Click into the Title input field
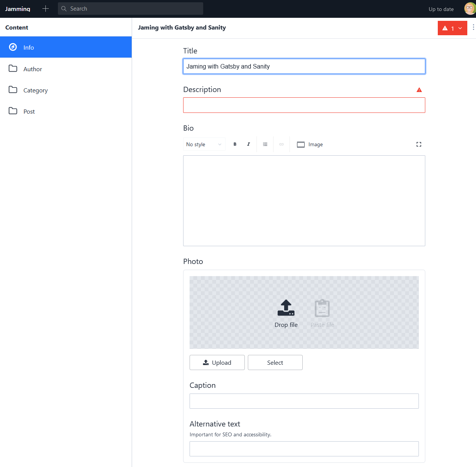 coord(304,66)
